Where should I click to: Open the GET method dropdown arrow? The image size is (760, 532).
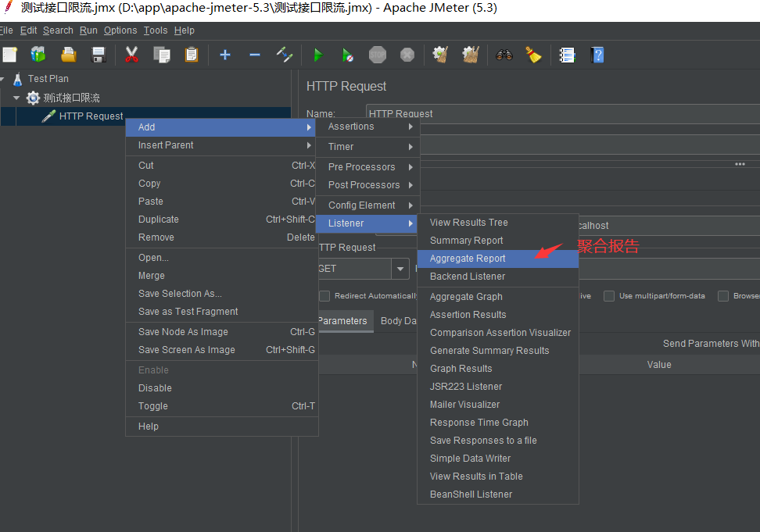coord(400,269)
